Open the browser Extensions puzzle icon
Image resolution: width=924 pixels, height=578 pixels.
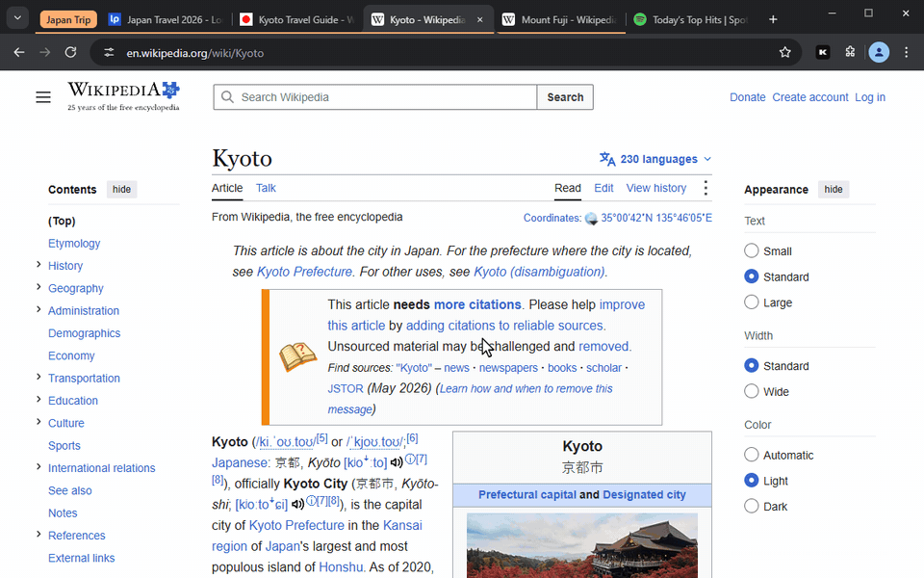850,52
